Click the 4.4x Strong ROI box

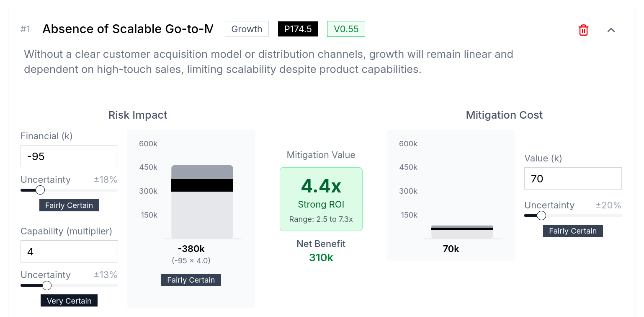[x=321, y=199]
